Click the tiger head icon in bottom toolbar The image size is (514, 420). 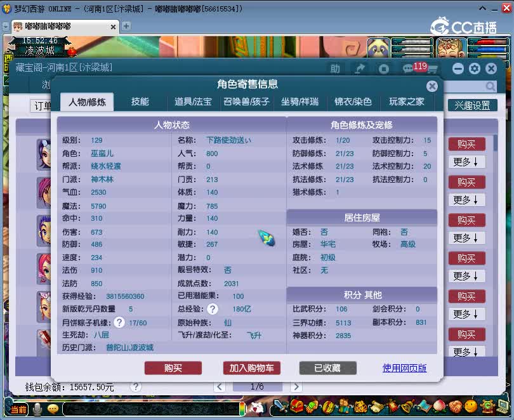tap(360, 407)
